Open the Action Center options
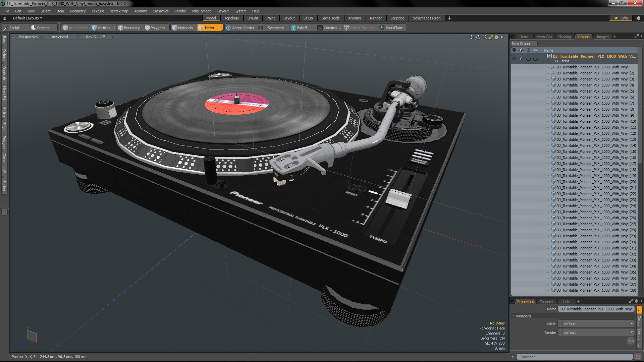 point(240,28)
